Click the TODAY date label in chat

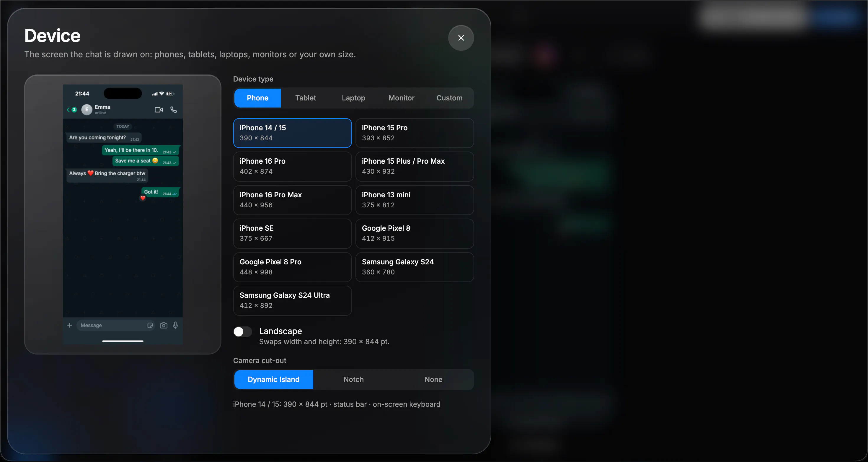[123, 126]
